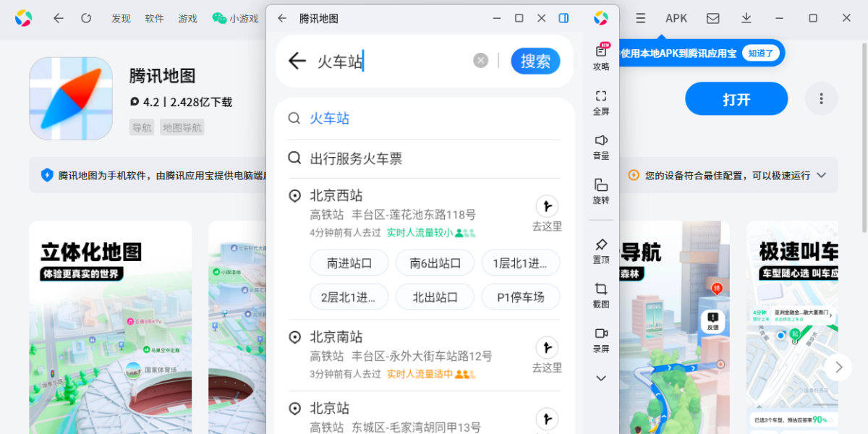Expand the sidebar with the chevron at bottom
The height and width of the screenshot is (434, 868).
(x=600, y=378)
